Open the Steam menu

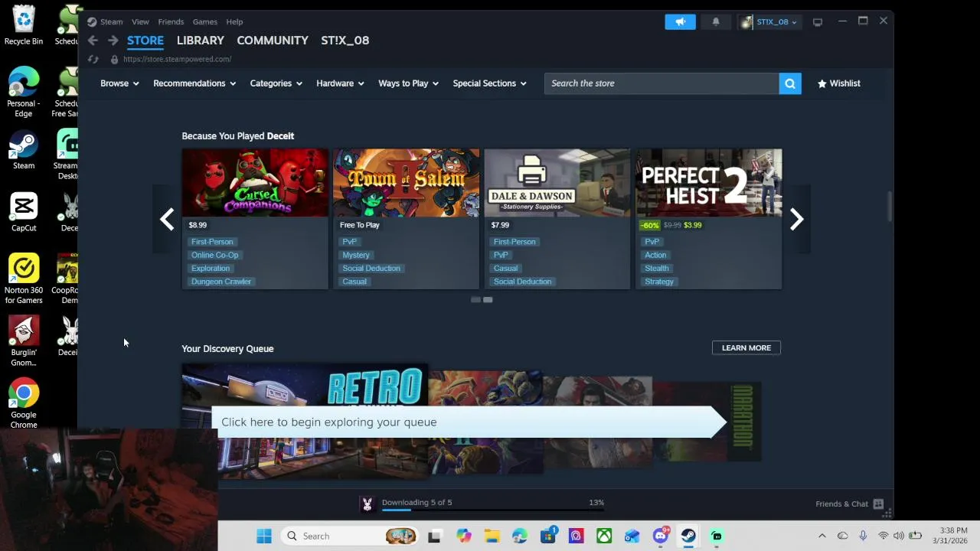pos(111,21)
